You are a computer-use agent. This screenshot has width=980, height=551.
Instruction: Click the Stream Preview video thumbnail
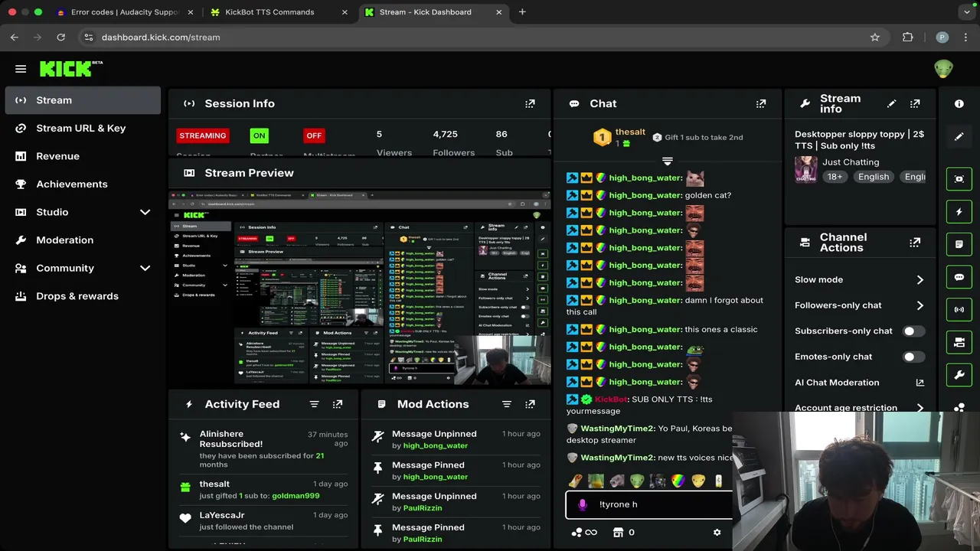click(x=359, y=287)
